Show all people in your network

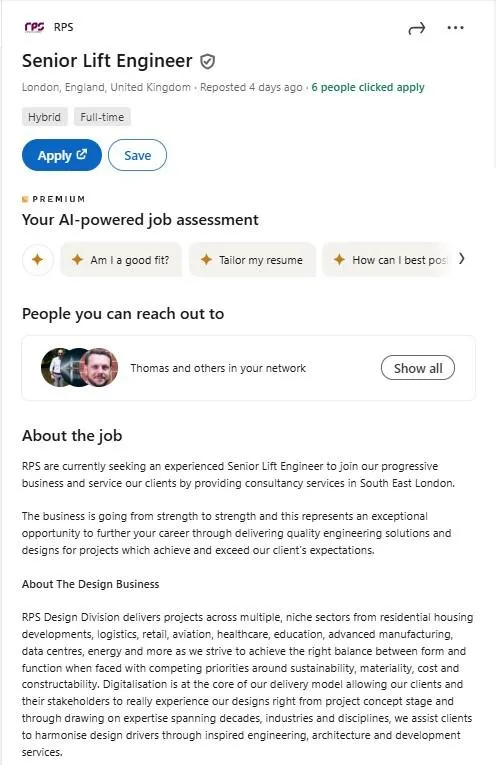tap(418, 368)
